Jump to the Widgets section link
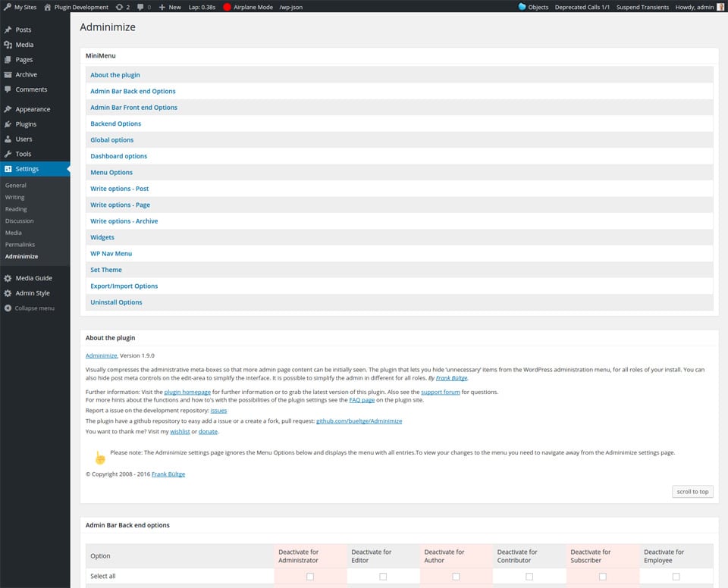 pyautogui.click(x=102, y=237)
